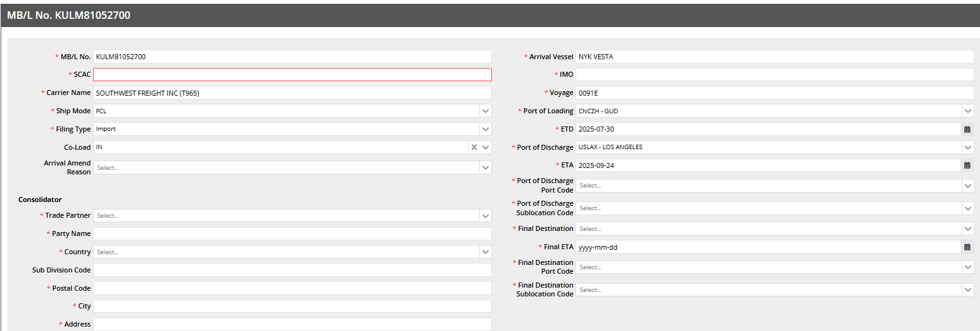Open the Final ETA calendar icon

click(x=967, y=247)
